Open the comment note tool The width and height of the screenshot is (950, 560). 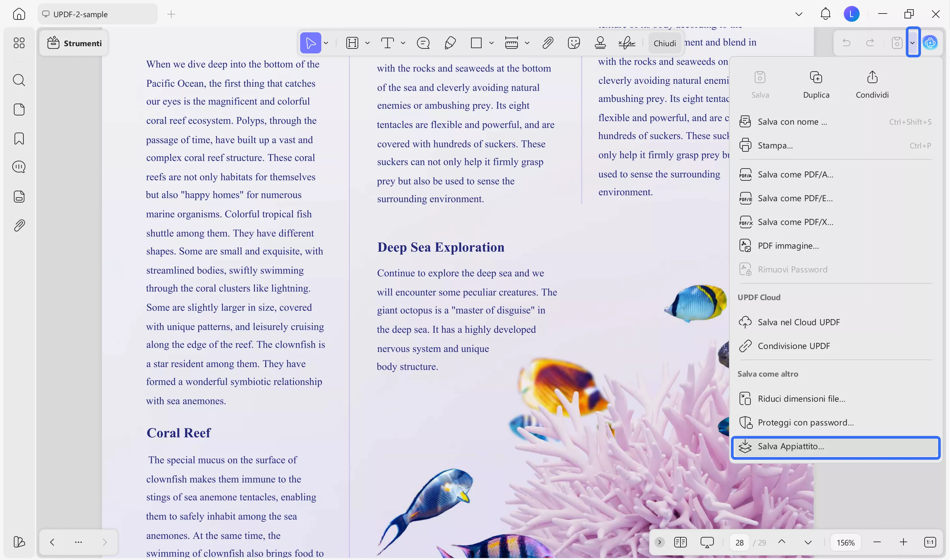(423, 43)
